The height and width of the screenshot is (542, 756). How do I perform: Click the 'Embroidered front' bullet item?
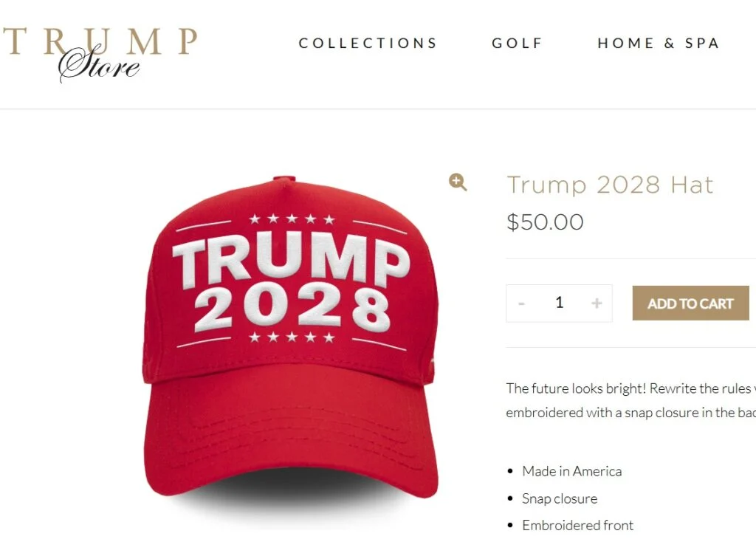tap(577, 525)
